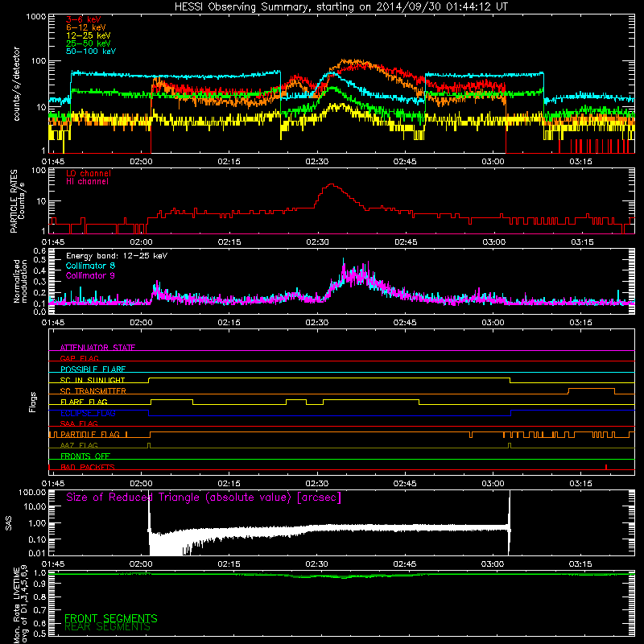
Task: Click the yellow '12-25 keV' legend label
Action: click(88, 35)
